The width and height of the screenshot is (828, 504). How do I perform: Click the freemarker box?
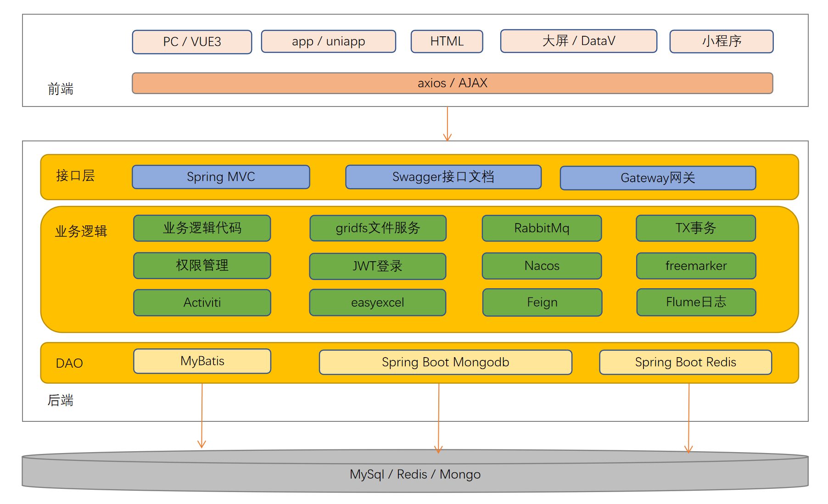696,266
